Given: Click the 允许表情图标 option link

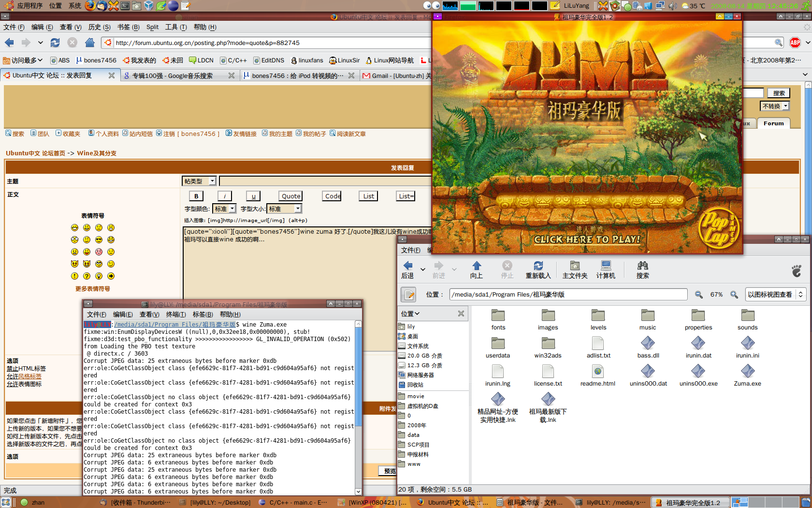Looking at the screenshot, I should pyautogui.click(x=24, y=384).
